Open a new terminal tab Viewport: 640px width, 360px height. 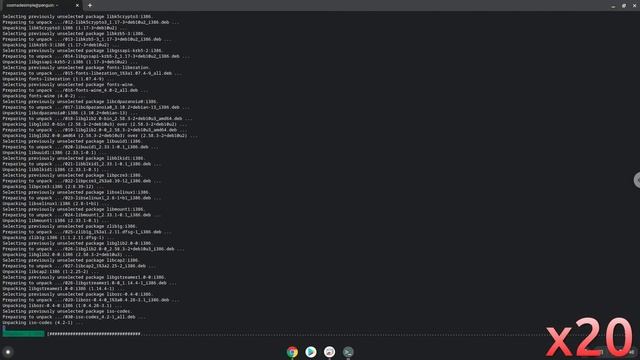pyautogui.click(x=90, y=5)
